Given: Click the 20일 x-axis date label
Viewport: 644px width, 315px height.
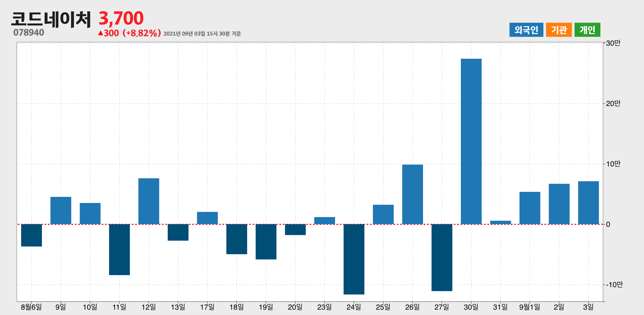Looking at the screenshot, I should 296,307.
